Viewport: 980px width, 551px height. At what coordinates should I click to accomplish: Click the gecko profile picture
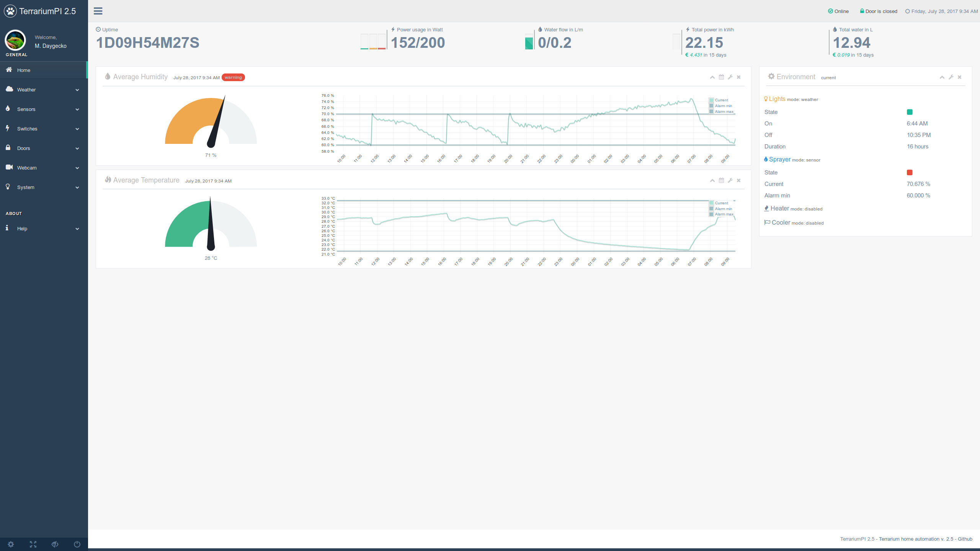point(15,40)
